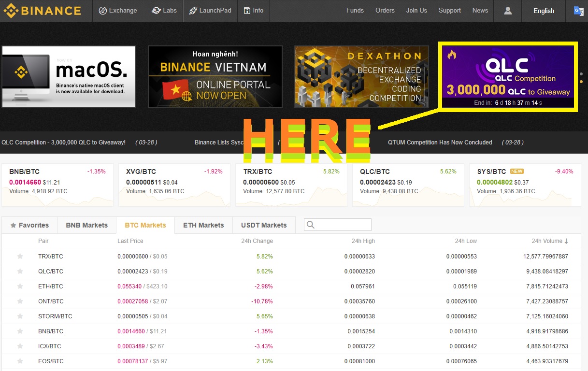The width and height of the screenshot is (588, 371).
Task: Click the ONT/BTC change value -10.78%
Action: (262, 301)
